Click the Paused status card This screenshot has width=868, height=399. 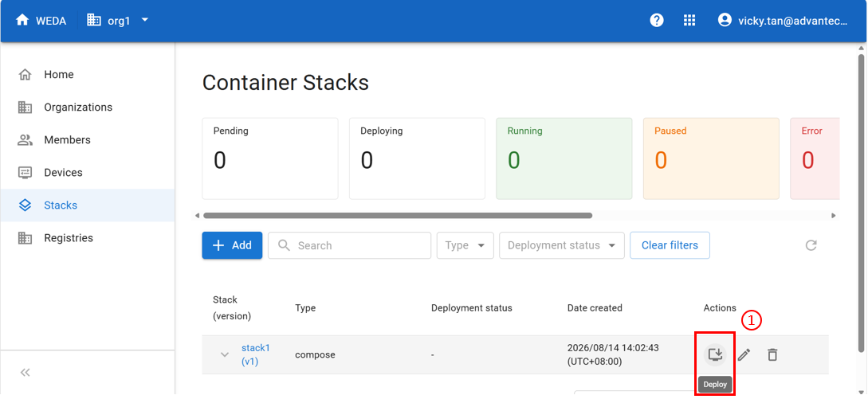point(711,158)
